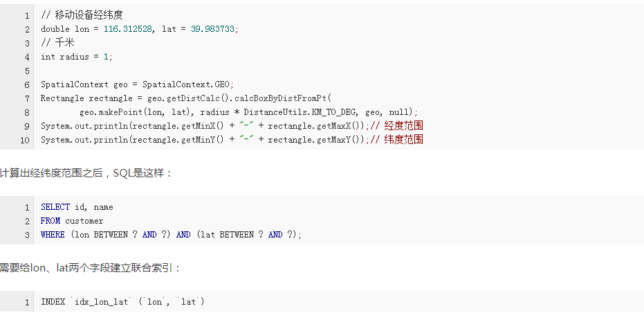Click the int radius = 1 line
Image resolution: width=644 pixels, height=322 pixels.
point(76,57)
